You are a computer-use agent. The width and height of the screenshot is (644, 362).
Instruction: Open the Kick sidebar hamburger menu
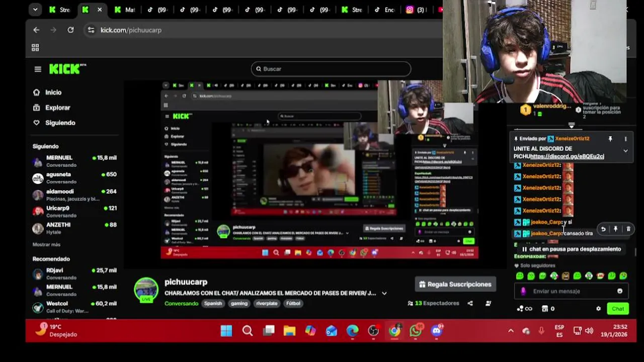coord(38,69)
